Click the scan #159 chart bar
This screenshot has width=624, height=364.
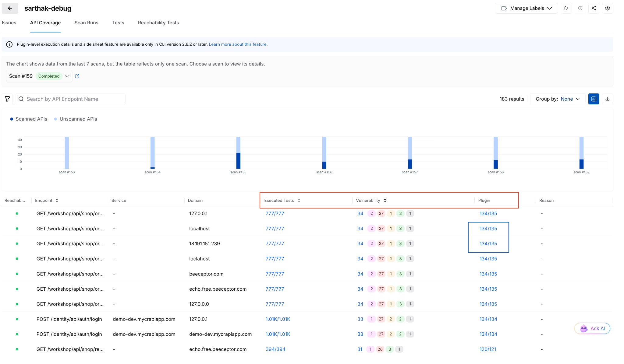(x=581, y=153)
